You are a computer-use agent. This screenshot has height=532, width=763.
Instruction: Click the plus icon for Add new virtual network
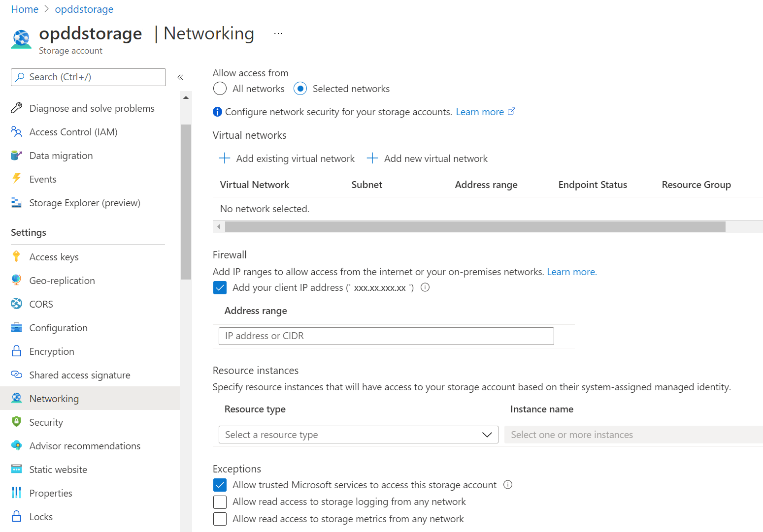click(x=372, y=158)
